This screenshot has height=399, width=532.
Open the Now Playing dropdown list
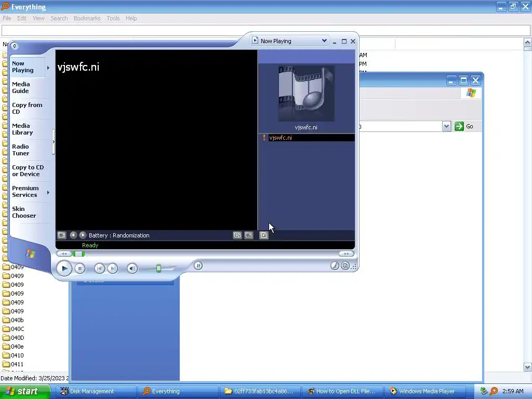coord(324,41)
